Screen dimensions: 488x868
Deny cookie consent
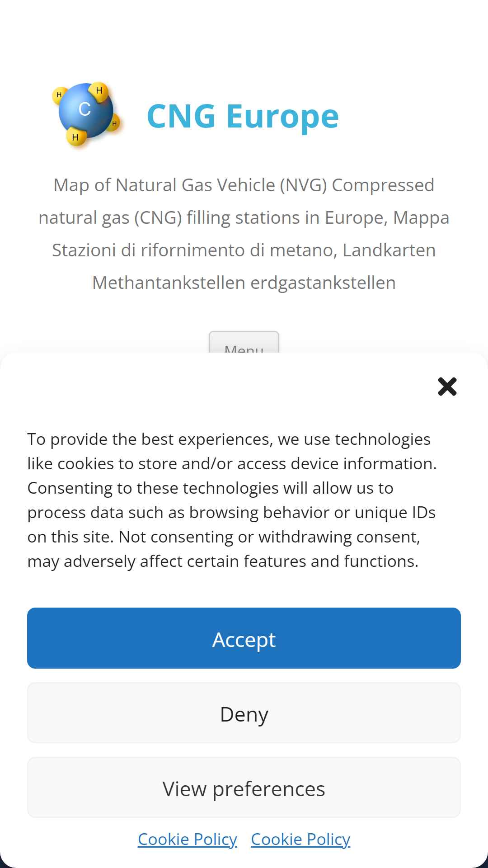pos(244,712)
